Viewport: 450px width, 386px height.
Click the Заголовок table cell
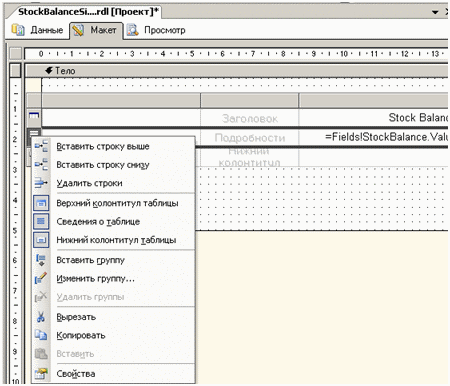click(250, 118)
